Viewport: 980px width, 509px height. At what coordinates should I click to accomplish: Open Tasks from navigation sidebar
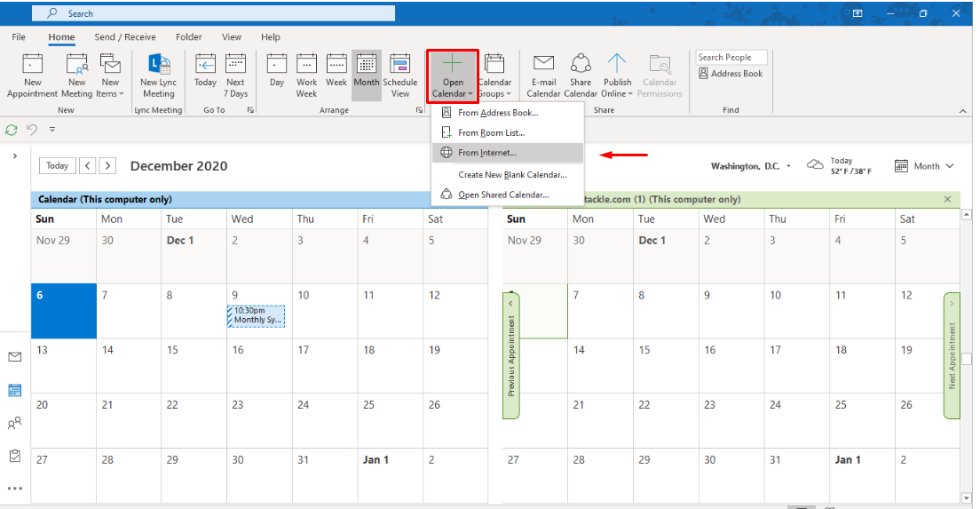click(x=15, y=456)
